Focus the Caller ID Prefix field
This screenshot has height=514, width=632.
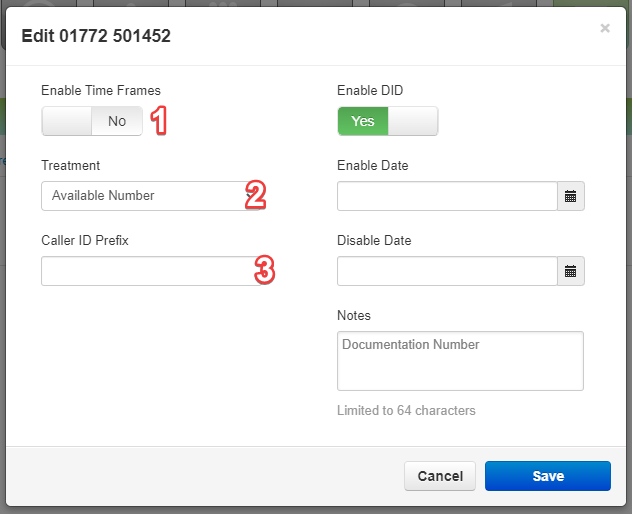[x=152, y=271]
